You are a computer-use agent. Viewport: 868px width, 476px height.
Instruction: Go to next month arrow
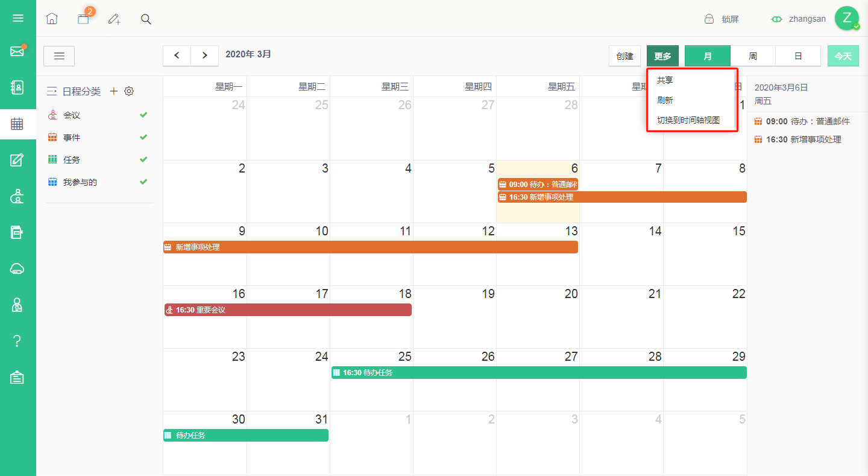205,56
